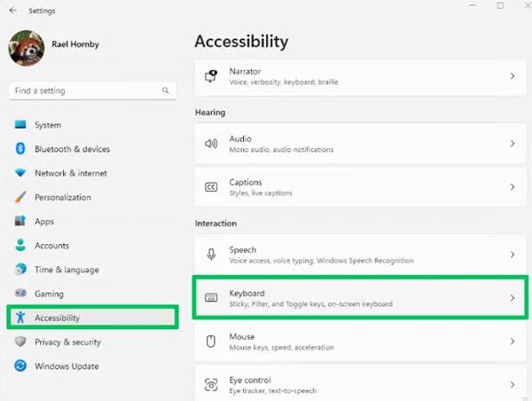Click the Mouse icon
Image resolution: width=532 pixels, height=401 pixels.
tap(211, 342)
